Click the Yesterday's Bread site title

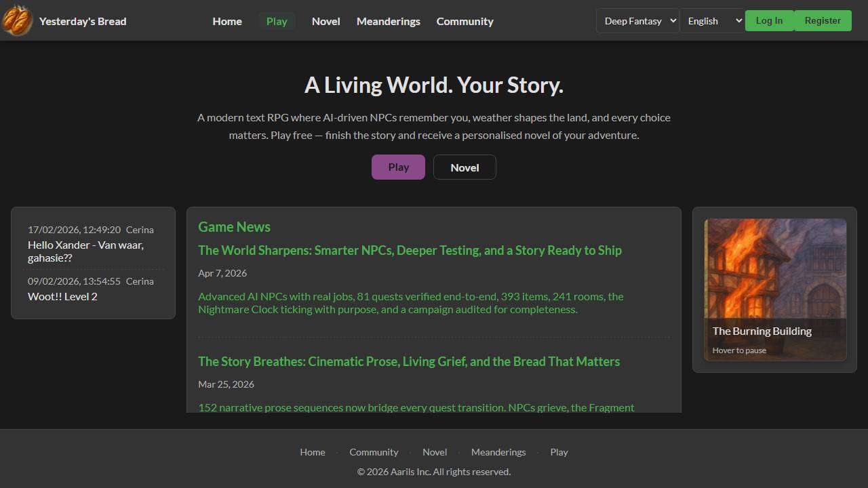[x=83, y=21]
